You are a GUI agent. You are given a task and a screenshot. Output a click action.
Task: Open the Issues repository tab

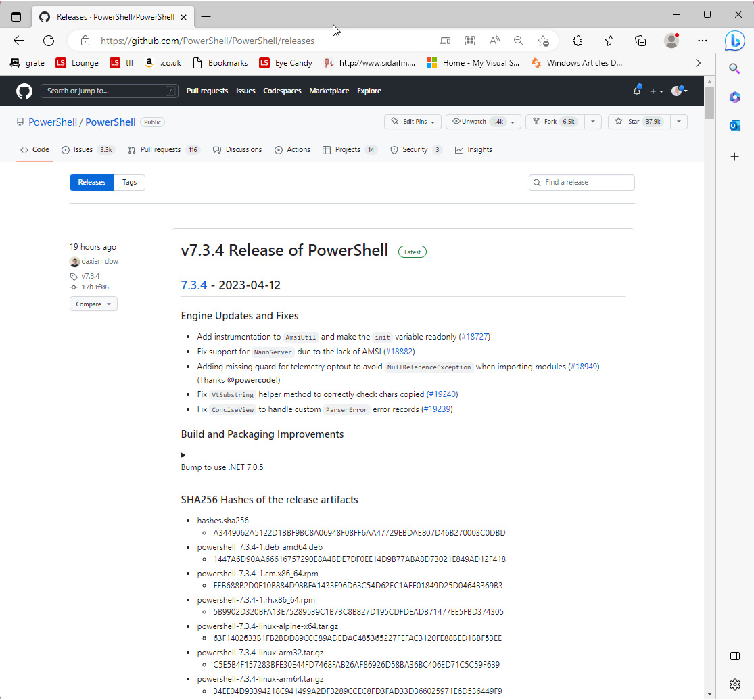(87, 150)
